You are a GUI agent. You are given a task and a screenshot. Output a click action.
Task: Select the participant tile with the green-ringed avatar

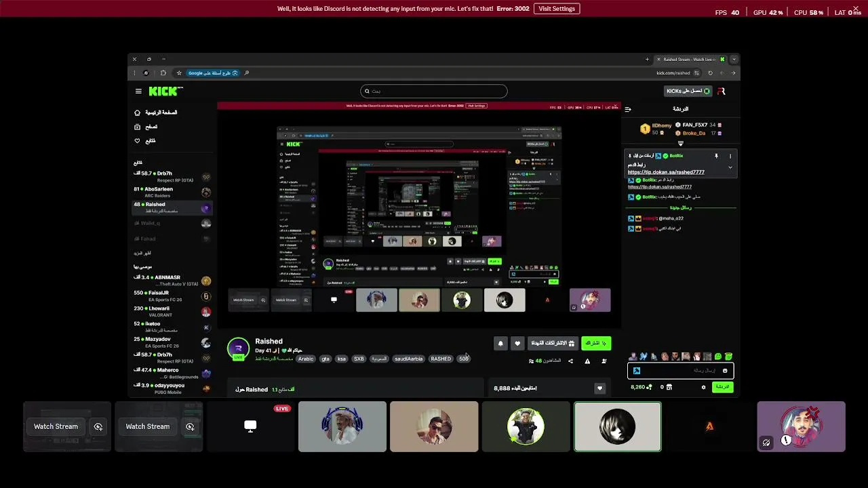(x=526, y=426)
